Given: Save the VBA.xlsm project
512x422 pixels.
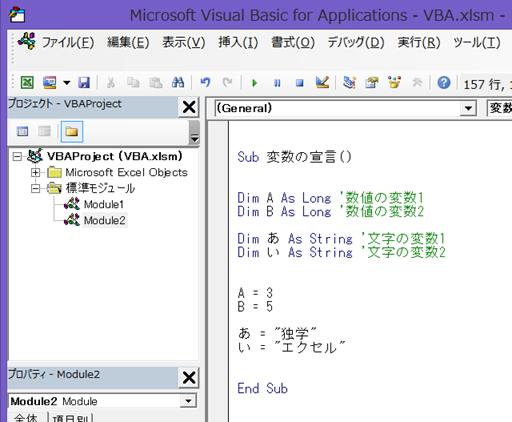Looking at the screenshot, I should [84, 82].
